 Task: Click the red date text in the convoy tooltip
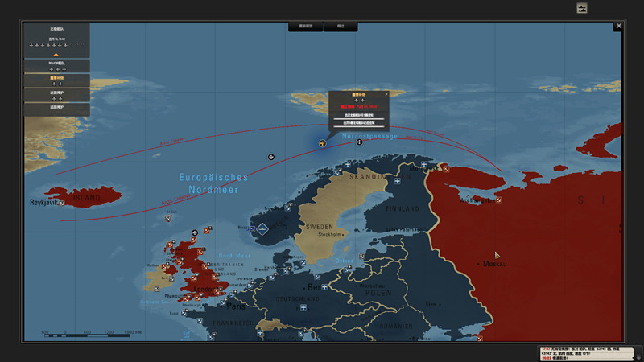[358, 107]
